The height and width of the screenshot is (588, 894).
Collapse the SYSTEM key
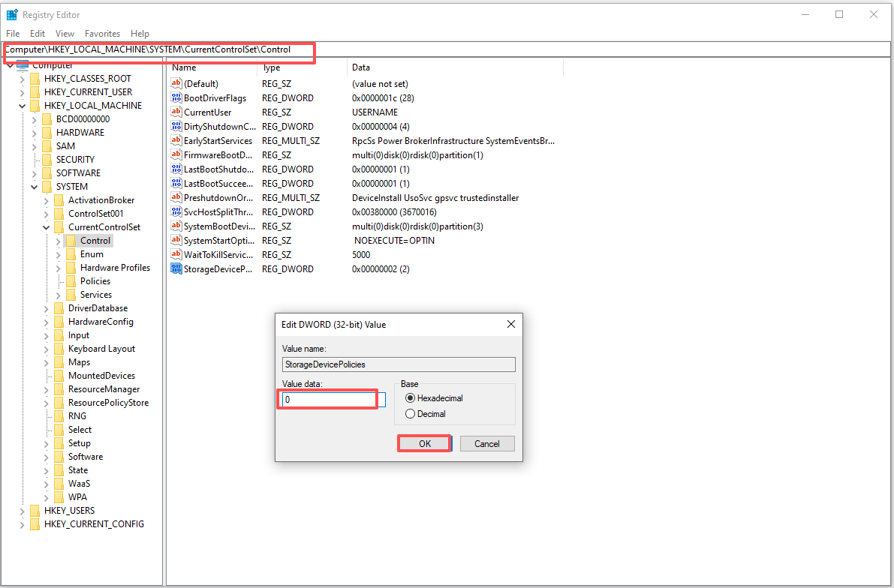[x=35, y=186]
